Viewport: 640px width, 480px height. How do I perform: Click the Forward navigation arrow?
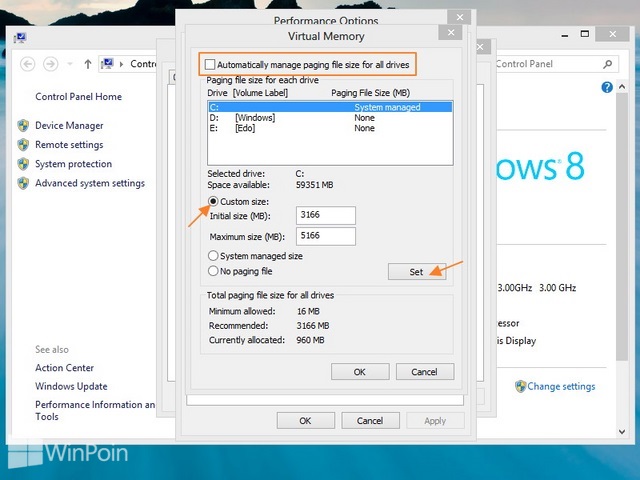(51, 64)
